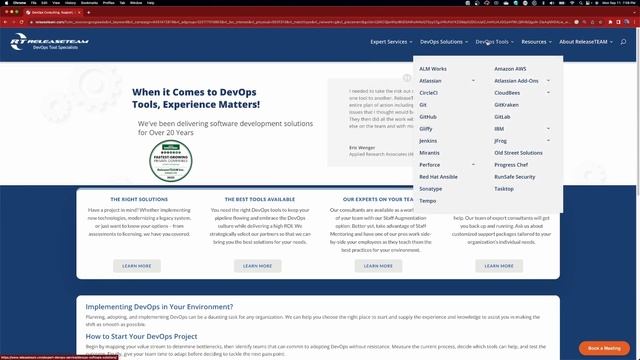The image size is (640, 360).
Task: Choose Old Street Solutions menu entry
Action: pyautogui.click(x=518, y=153)
